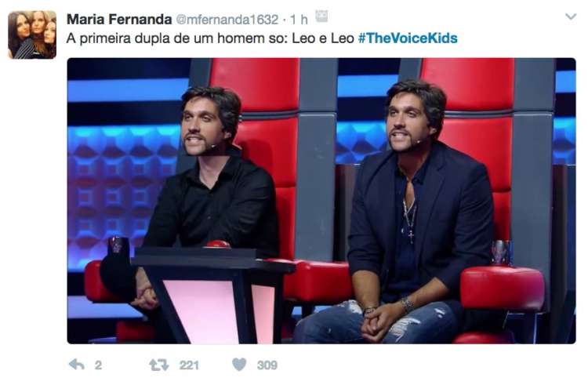Click the blue patterned stage background in photo

[x=120, y=187]
